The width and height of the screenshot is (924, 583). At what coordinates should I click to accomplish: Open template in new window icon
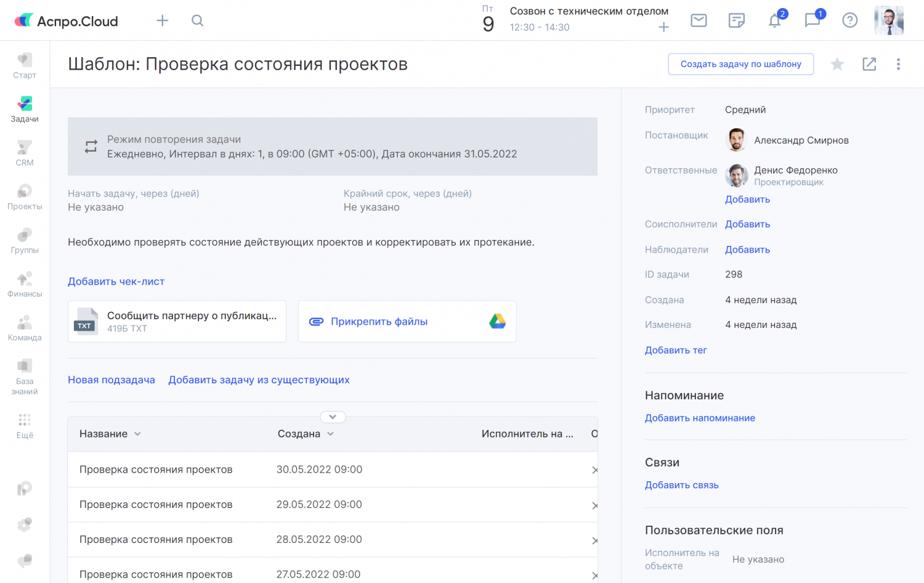tap(869, 64)
